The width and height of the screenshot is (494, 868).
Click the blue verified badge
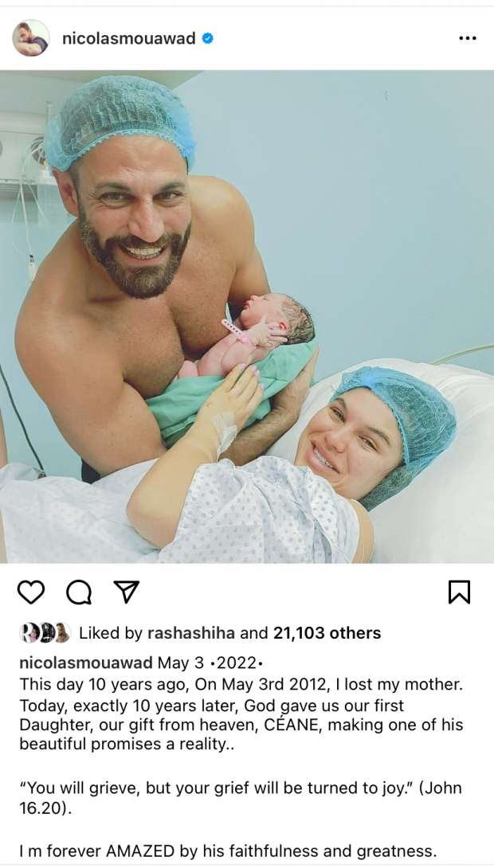pyautogui.click(x=208, y=38)
